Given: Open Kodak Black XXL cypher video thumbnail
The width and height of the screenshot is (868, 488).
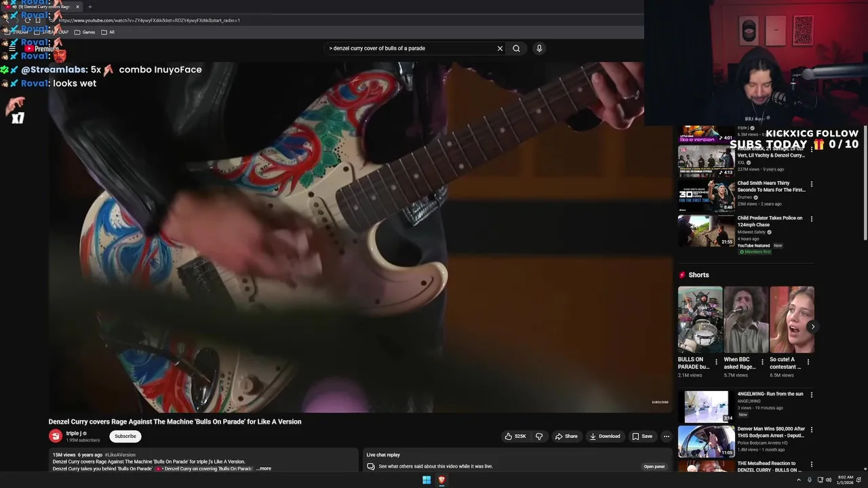Looking at the screenshot, I should pos(706,161).
